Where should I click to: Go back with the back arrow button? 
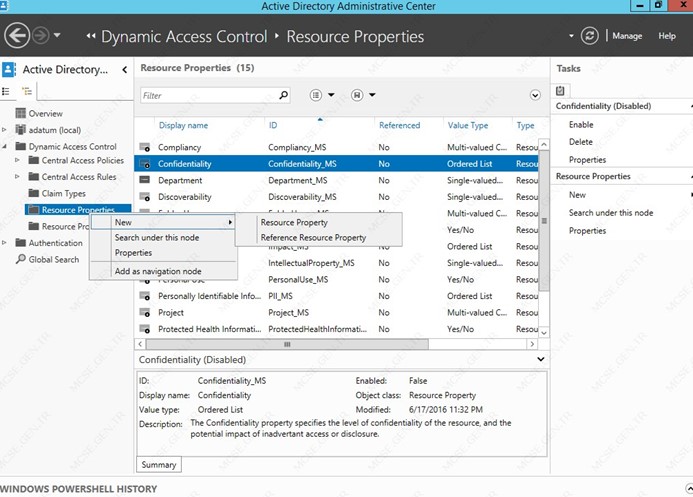click(x=17, y=35)
